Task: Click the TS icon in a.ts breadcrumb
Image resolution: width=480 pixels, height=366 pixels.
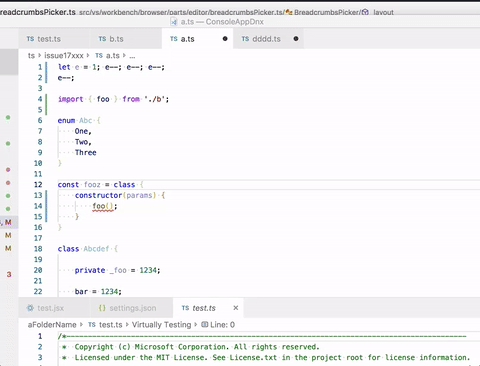Action: click(99, 56)
